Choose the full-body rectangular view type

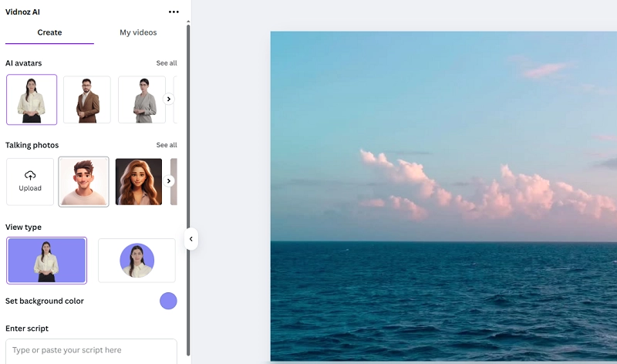47,261
